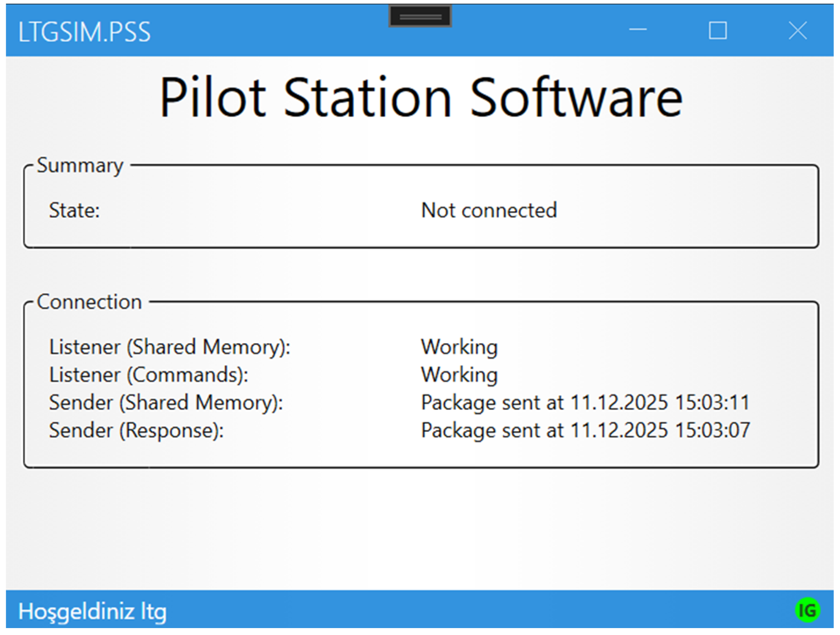
Task: Minimize the LTGSIM.PSS window
Action: coord(638,30)
